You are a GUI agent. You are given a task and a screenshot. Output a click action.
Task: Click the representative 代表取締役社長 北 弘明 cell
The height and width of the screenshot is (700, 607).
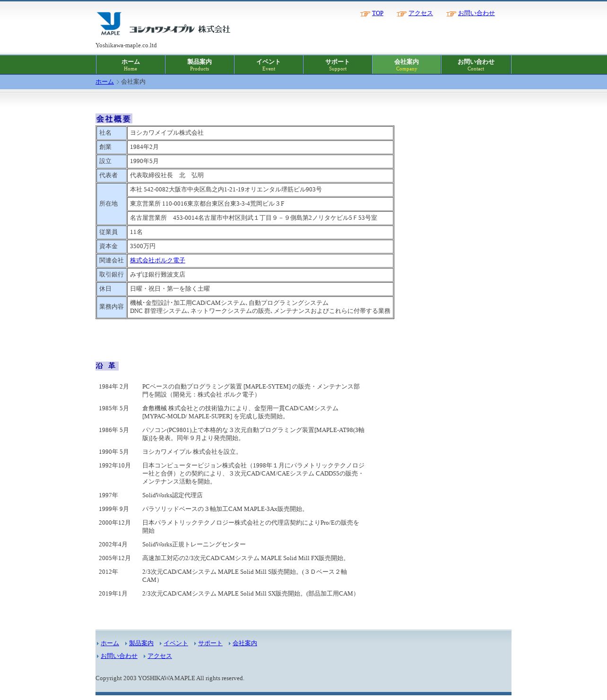260,175
